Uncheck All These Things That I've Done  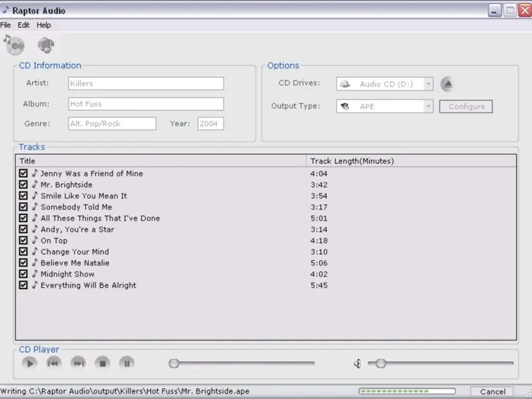tap(23, 218)
